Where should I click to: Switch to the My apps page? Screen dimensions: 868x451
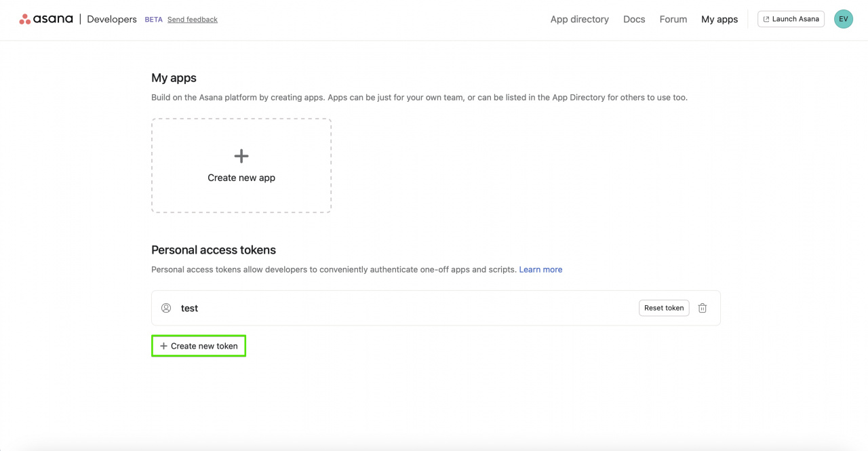(x=719, y=19)
